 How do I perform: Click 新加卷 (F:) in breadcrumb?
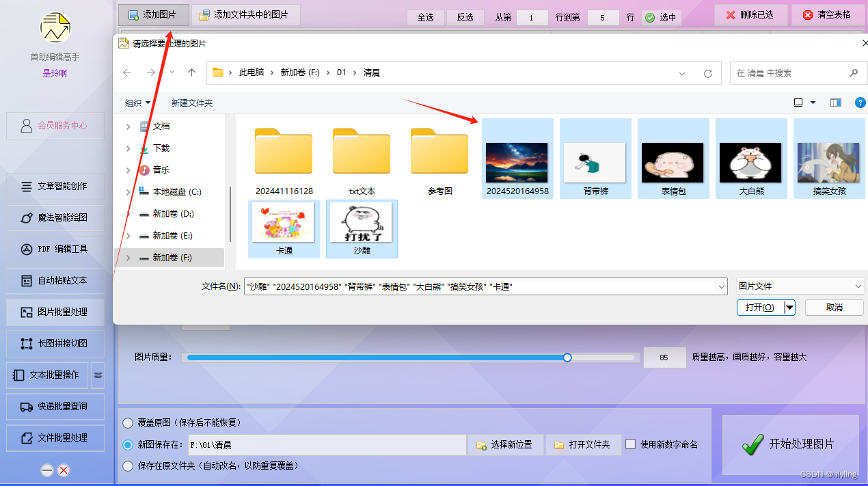tap(301, 72)
